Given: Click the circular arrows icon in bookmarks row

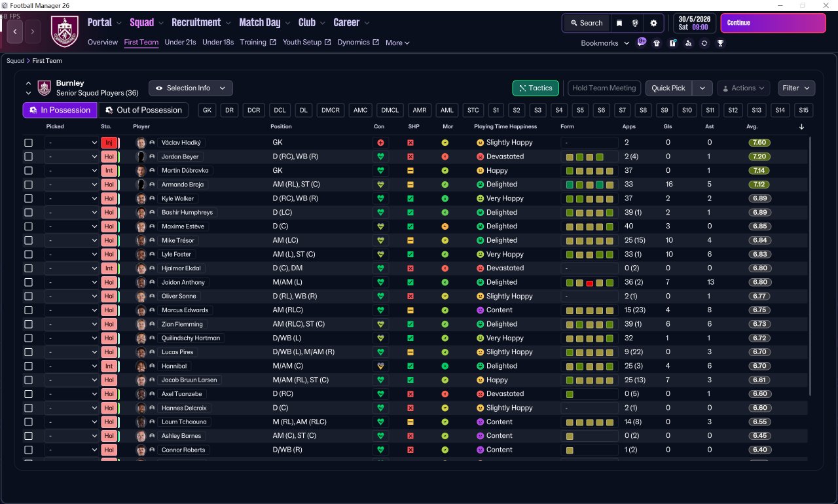Looking at the screenshot, I should (x=704, y=43).
